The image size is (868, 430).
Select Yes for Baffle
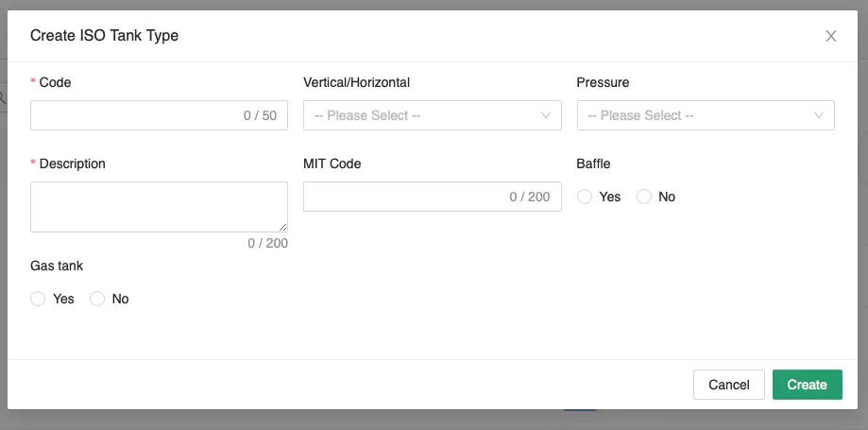pos(585,197)
